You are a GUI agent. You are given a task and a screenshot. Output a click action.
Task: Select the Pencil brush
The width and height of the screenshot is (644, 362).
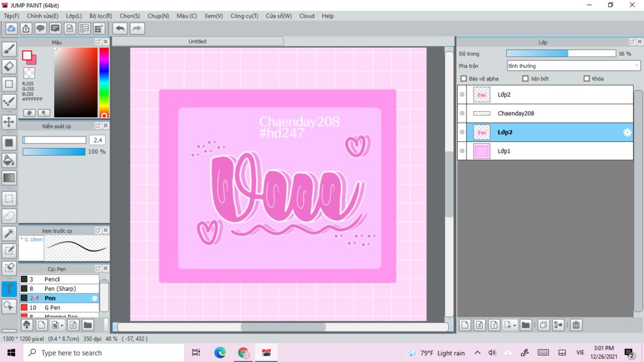pos(60,279)
